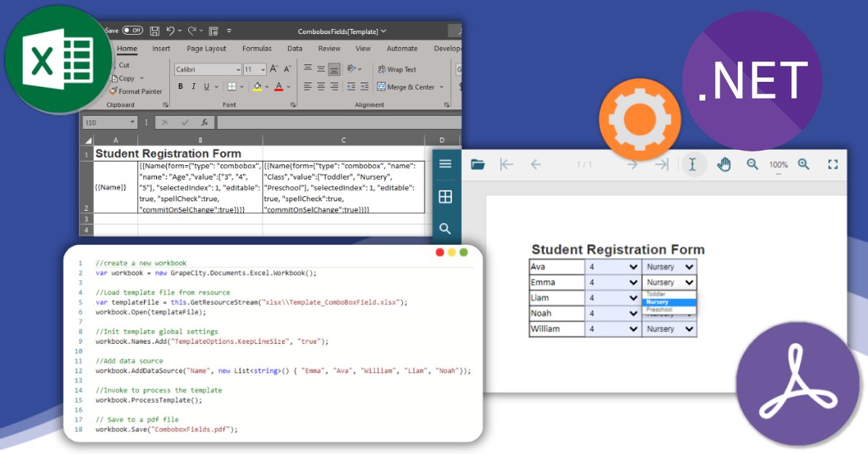This screenshot has width=868, height=454.
Task: Open the Home ribbon tab
Action: [127, 49]
